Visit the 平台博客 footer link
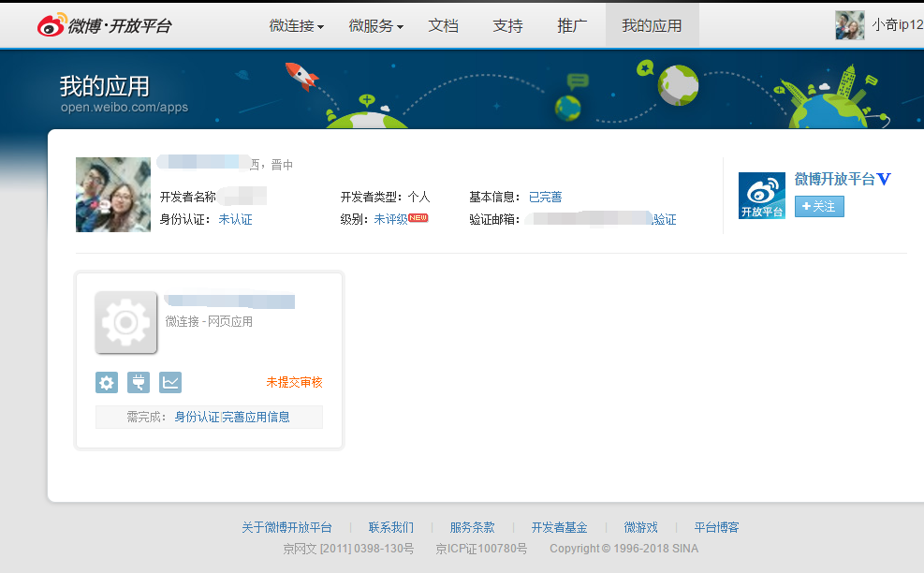Image resolution: width=924 pixels, height=573 pixels. [716, 527]
